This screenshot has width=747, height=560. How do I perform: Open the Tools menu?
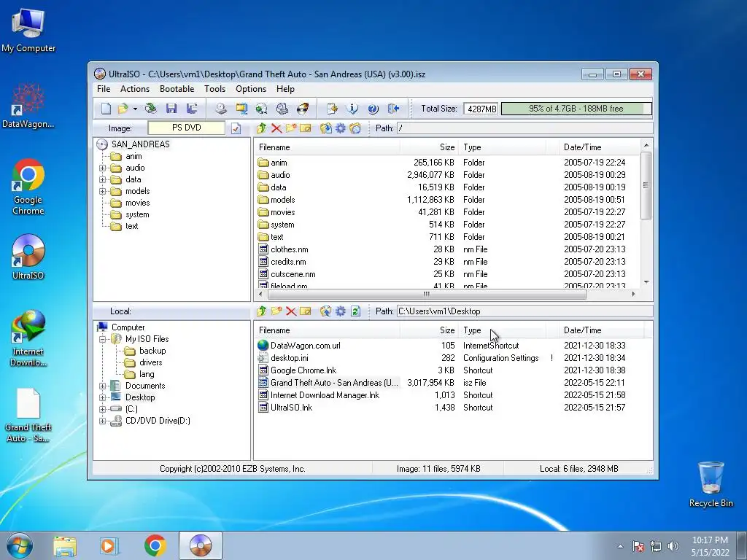215,89
